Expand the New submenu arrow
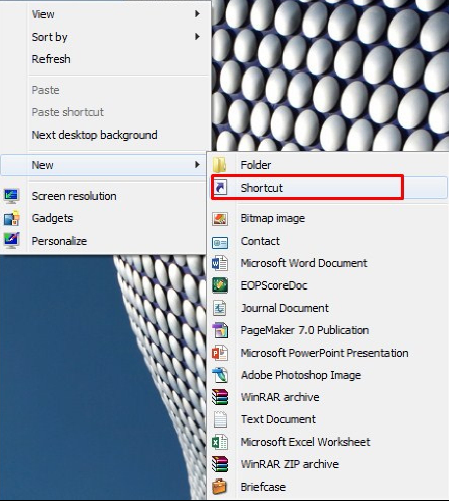The height and width of the screenshot is (501, 452). coord(197,165)
